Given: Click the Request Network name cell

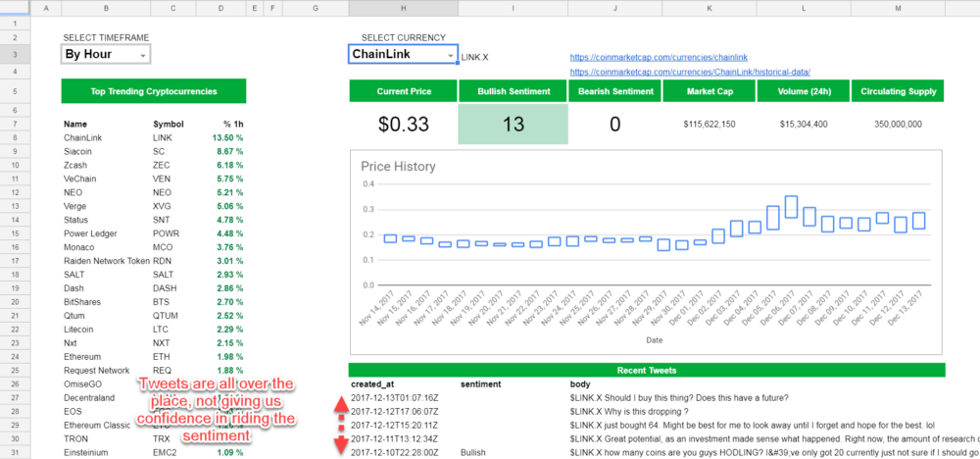Looking at the screenshot, I should tap(96, 371).
